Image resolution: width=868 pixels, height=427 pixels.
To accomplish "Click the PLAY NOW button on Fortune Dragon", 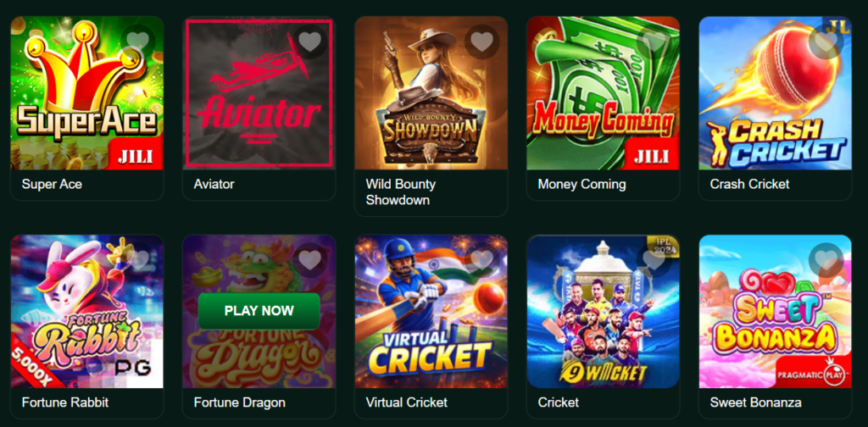I will 259,311.
